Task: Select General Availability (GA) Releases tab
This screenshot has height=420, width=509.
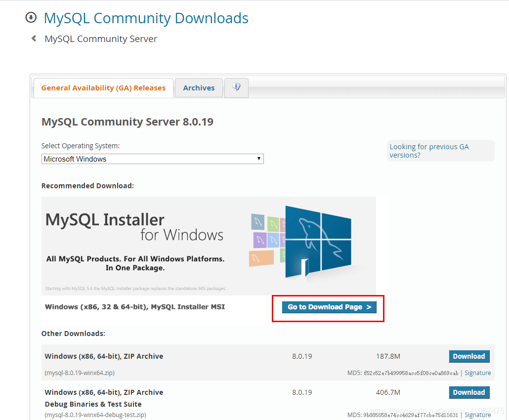Action: (x=103, y=88)
